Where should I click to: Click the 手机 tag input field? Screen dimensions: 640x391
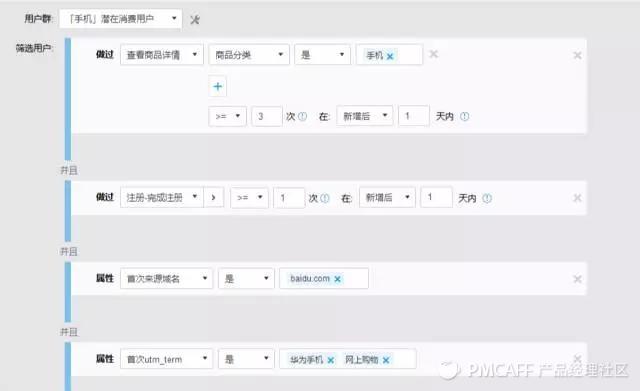[389, 55]
